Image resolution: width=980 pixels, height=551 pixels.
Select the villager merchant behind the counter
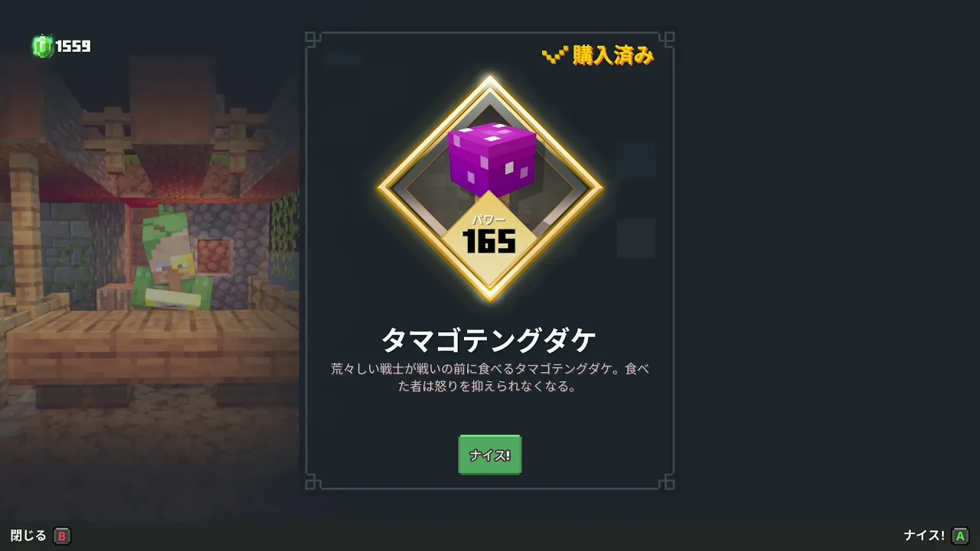pyautogui.click(x=171, y=259)
